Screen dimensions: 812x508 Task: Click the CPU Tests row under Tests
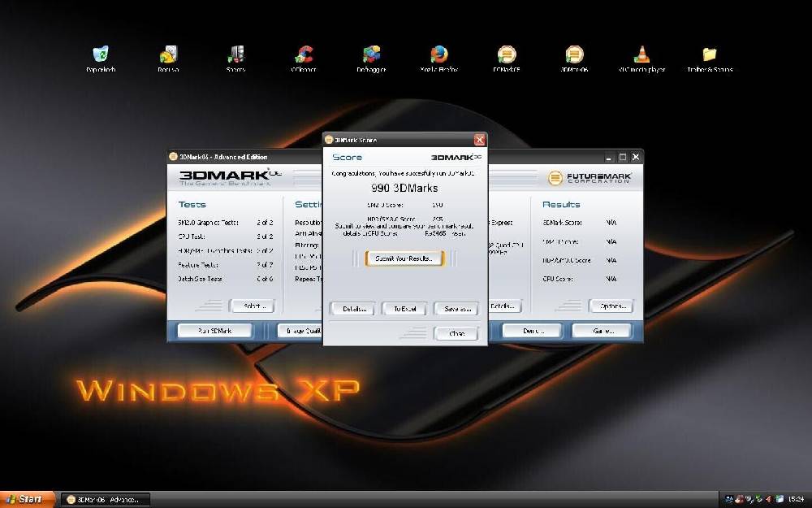(225, 237)
